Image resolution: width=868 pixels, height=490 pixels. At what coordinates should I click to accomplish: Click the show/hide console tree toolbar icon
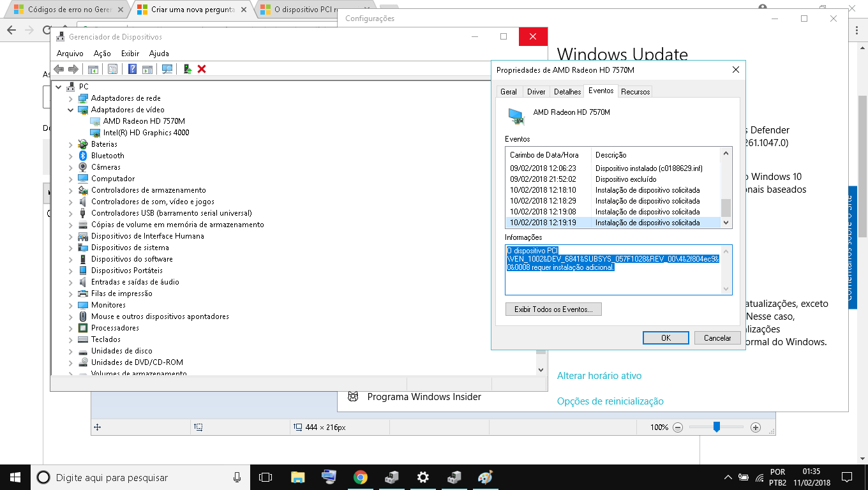(93, 69)
